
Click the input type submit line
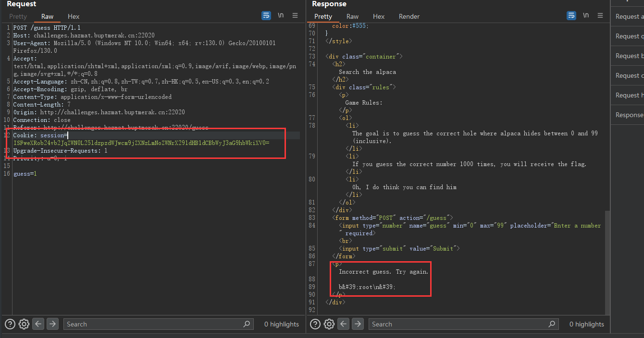[x=399, y=249]
